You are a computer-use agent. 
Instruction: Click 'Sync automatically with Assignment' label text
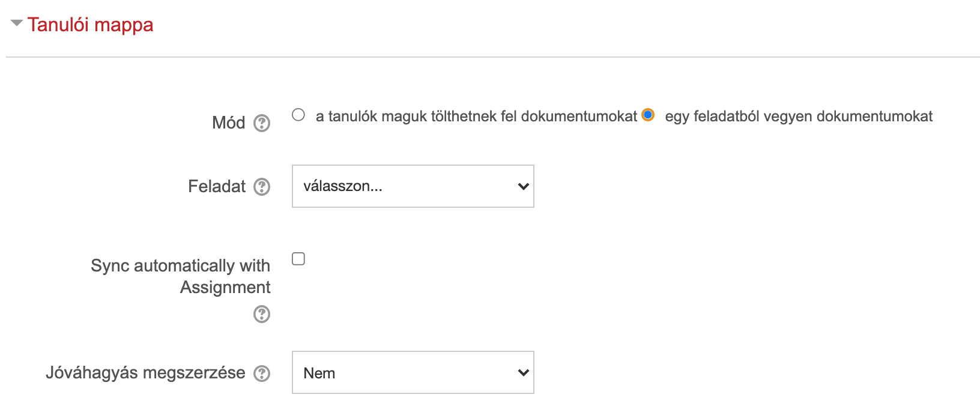coord(181,276)
